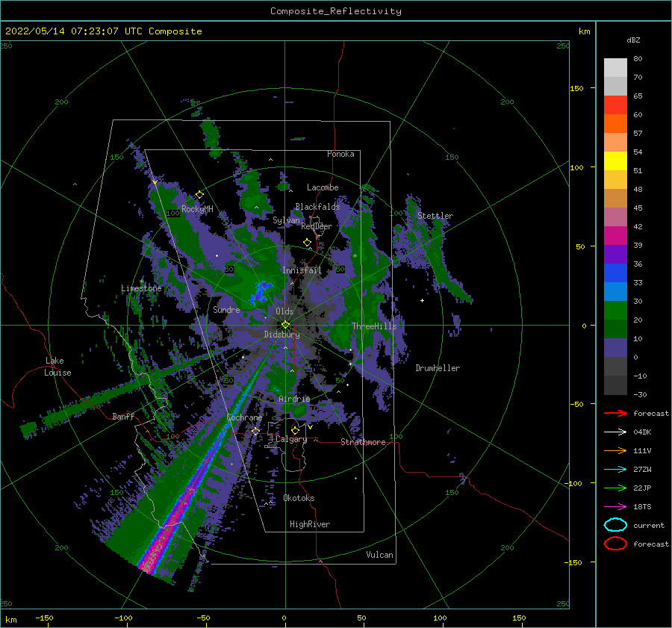672x628 pixels.
Task: Click the Limestone label
Action: (141, 288)
